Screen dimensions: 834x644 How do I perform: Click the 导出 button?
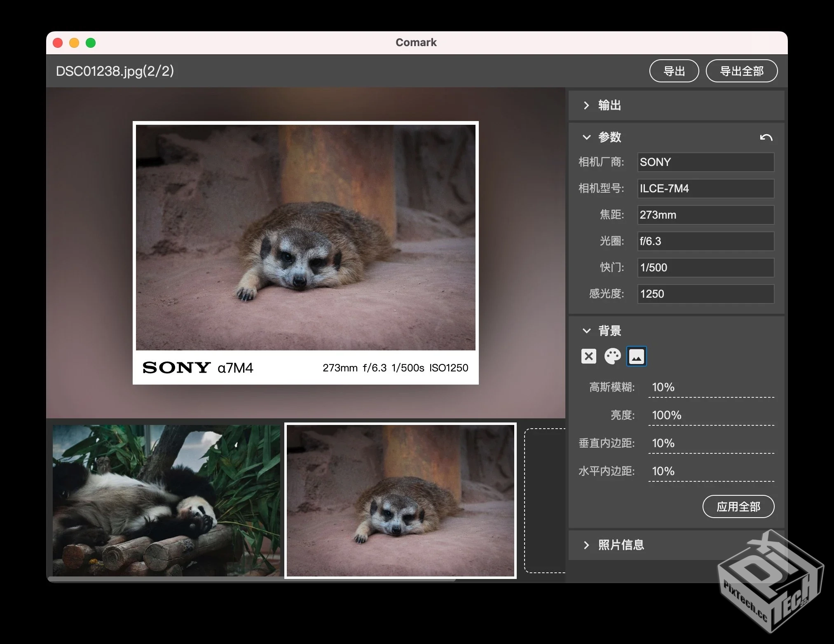pyautogui.click(x=674, y=71)
